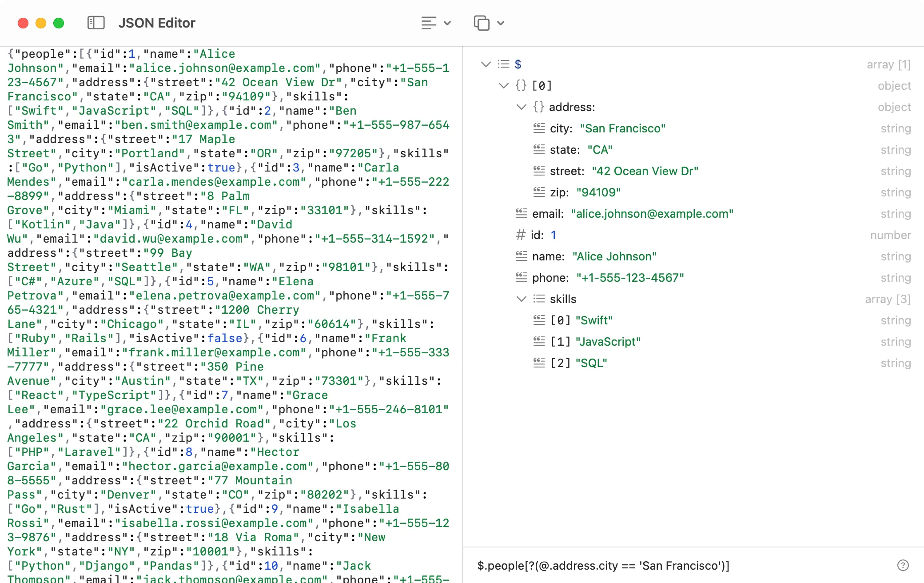Viewport: 924px width, 583px height.
Task: Collapse the $ root node
Action: 485,64
